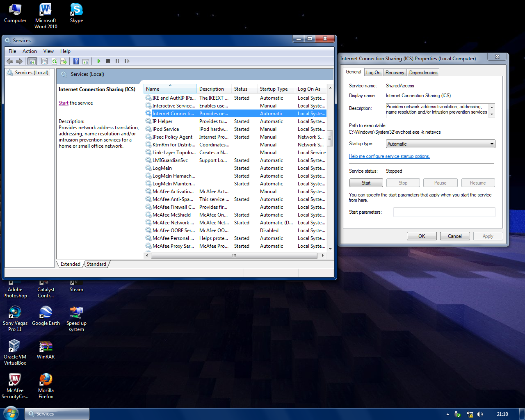Click the Start parameters text field
The height and width of the screenshot is (420, 525).
tap(444, 212)
